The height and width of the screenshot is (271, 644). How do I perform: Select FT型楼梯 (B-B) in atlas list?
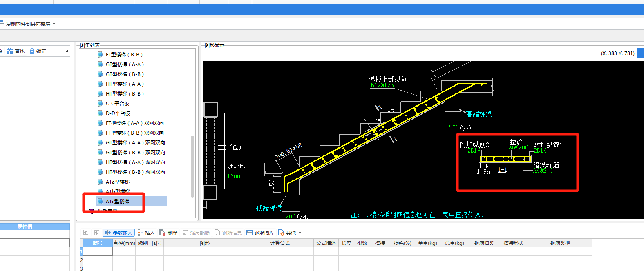pyautogui.click(x=124, y=54)
